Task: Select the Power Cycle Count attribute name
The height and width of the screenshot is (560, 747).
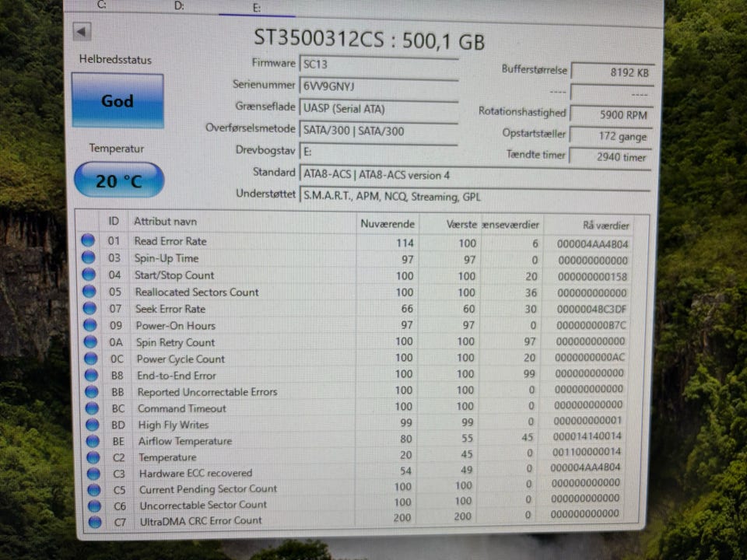Action: click(181, 359)
